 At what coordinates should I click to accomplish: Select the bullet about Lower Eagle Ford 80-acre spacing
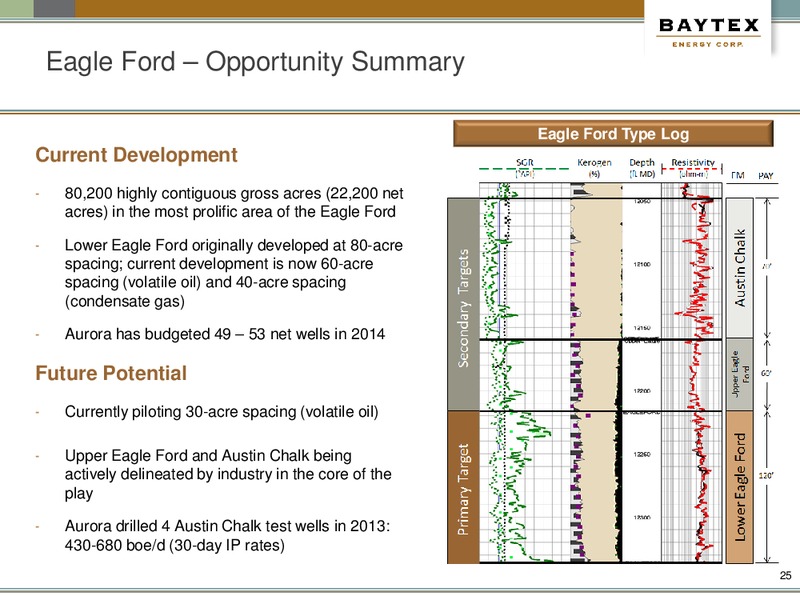click(x=234, y=273)
